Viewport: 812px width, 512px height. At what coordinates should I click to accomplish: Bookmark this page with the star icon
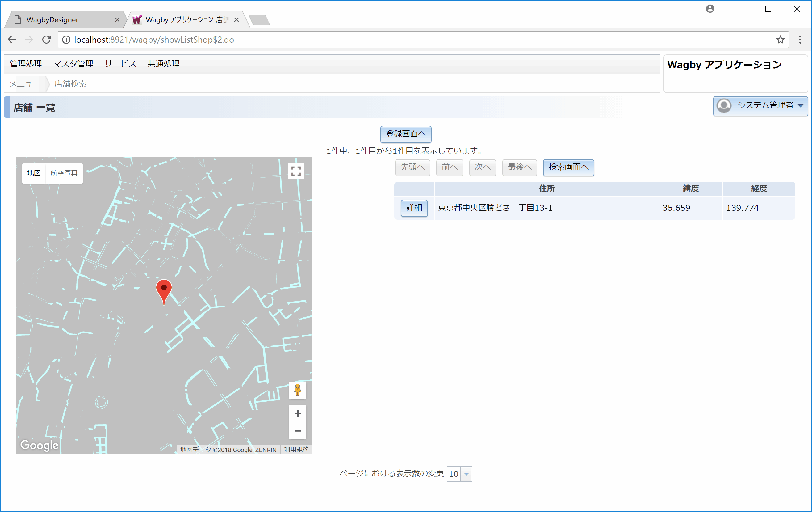[x=780, y=40]
